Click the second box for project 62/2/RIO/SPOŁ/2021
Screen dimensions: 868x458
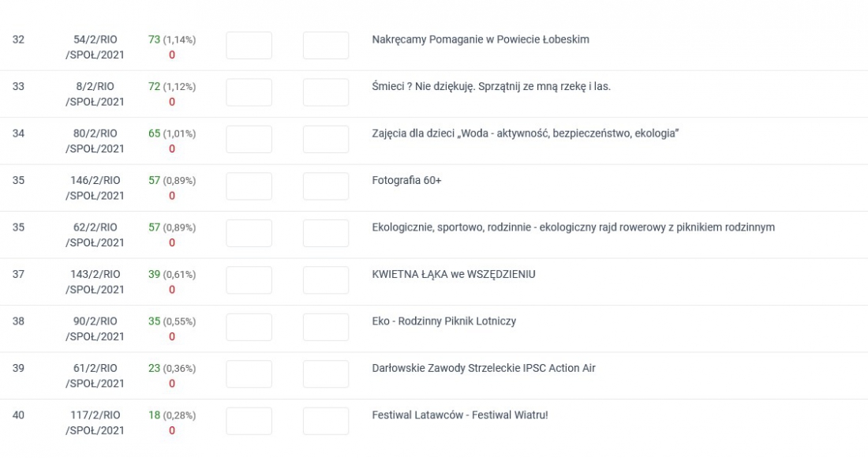tap(325, 234)
